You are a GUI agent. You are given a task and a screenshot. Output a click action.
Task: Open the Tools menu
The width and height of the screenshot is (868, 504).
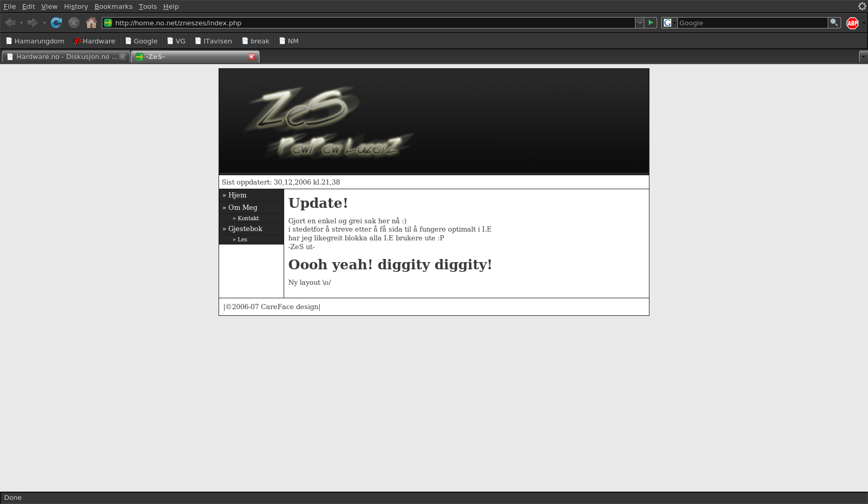coord(148,6)
